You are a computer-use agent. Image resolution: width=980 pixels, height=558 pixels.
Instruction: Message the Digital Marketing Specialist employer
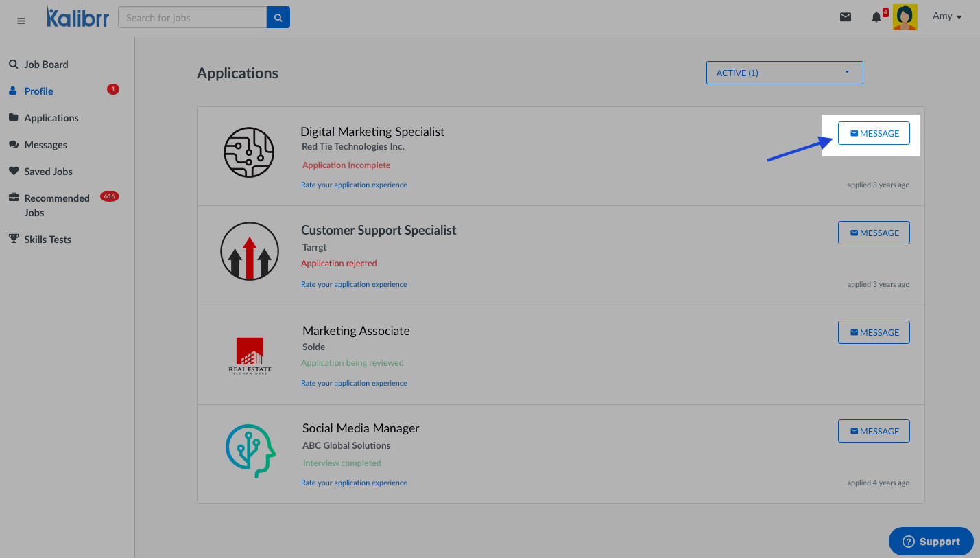(874, 134)
